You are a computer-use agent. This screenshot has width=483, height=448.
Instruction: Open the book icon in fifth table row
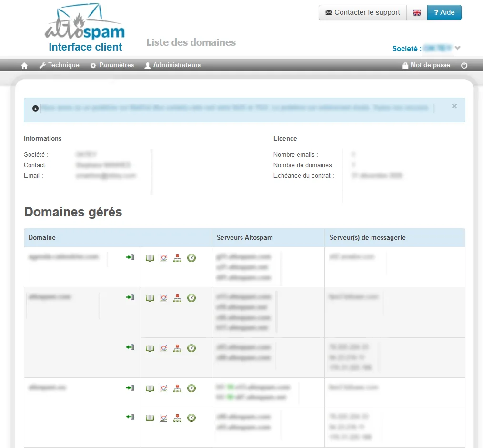[x=150, y=418]
